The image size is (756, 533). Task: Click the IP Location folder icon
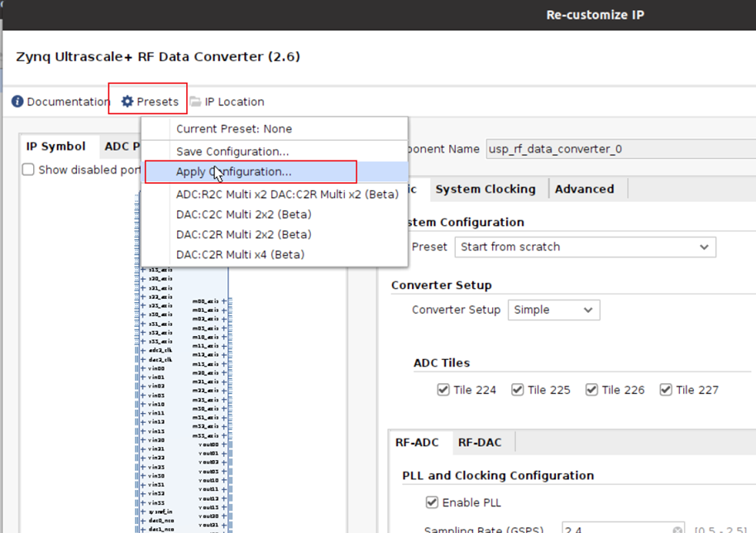point(194,101)
